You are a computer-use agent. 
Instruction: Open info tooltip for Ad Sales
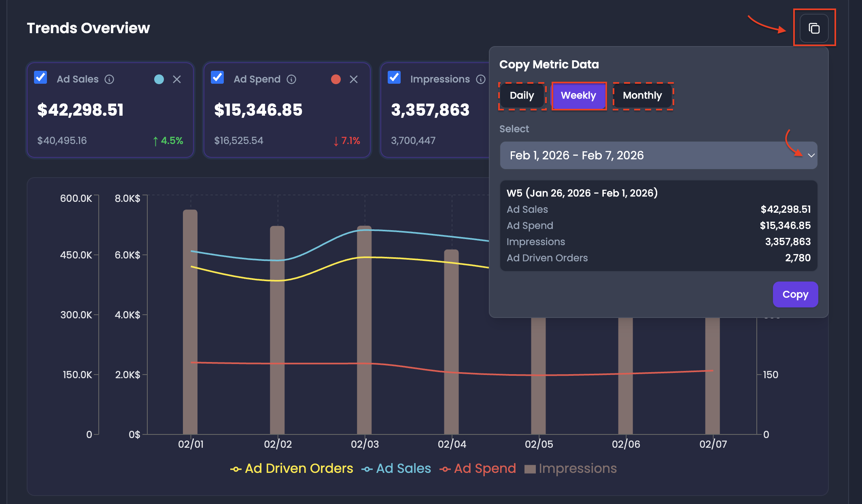coord(109,79)
